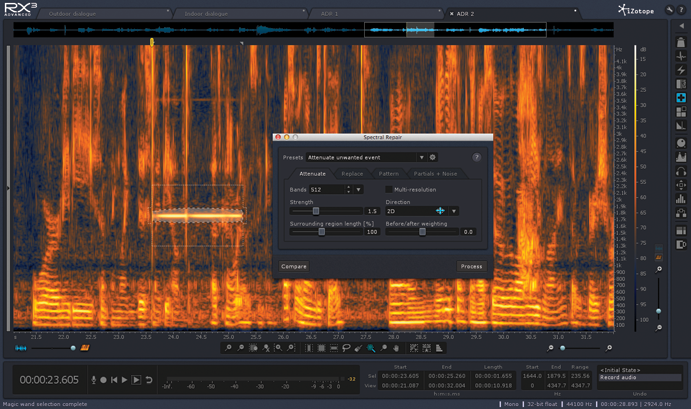Viewport: 691px width, 409px height.
Task: Switch to the Replace tab
Action: coord(352,174)
